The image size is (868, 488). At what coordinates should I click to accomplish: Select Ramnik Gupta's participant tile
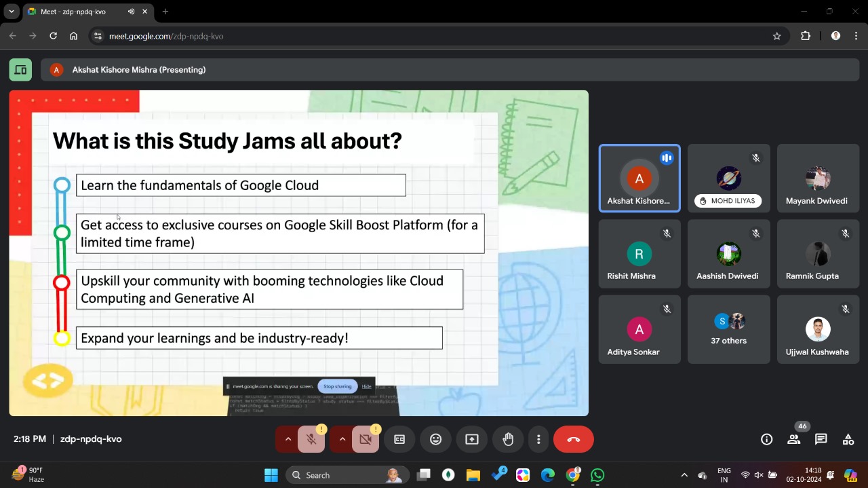point(818,254)
